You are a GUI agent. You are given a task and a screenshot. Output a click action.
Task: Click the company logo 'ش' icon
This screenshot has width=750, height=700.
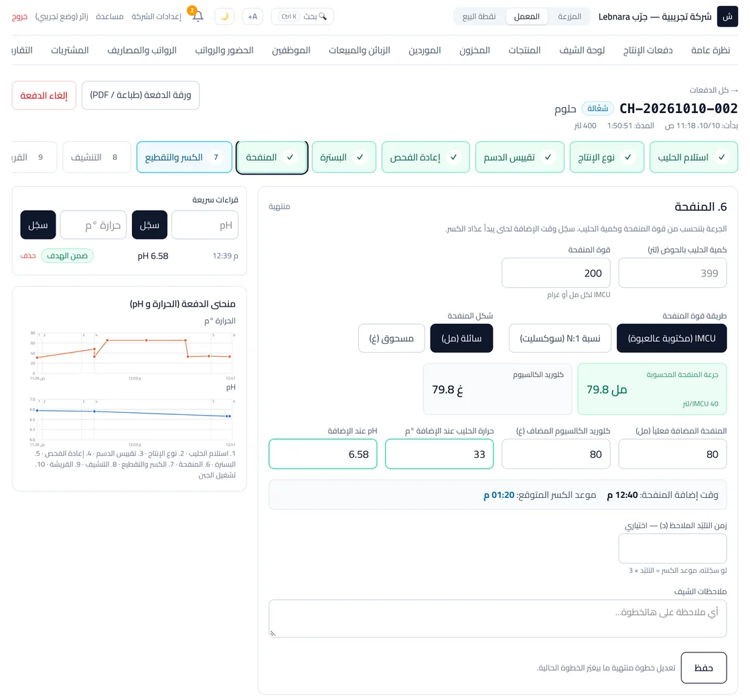pos(727,17)
